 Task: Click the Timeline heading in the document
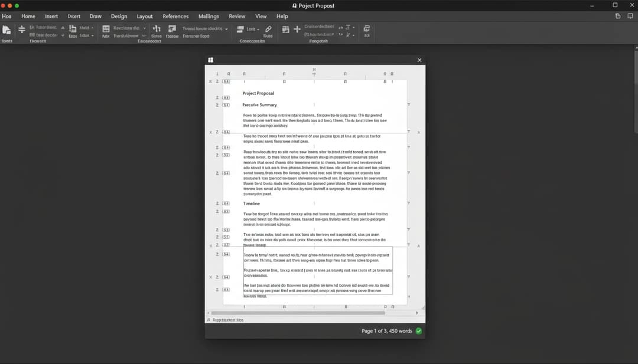pyautogui.click(x=252, y=204)
